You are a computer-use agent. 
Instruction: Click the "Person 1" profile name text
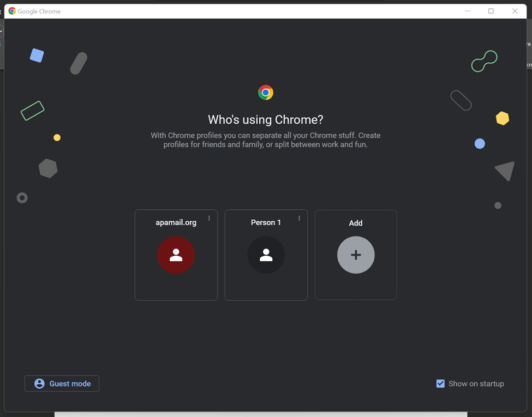click(x=266, y=222)
